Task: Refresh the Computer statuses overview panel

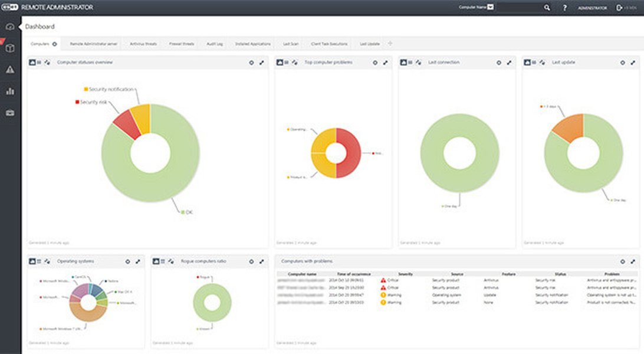Action: coord(47,63)
